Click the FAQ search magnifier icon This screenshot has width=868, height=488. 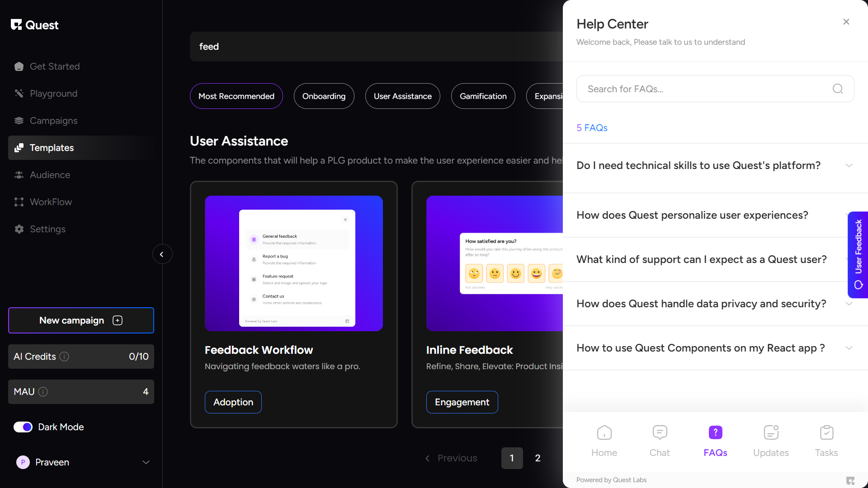pos(837,89)
